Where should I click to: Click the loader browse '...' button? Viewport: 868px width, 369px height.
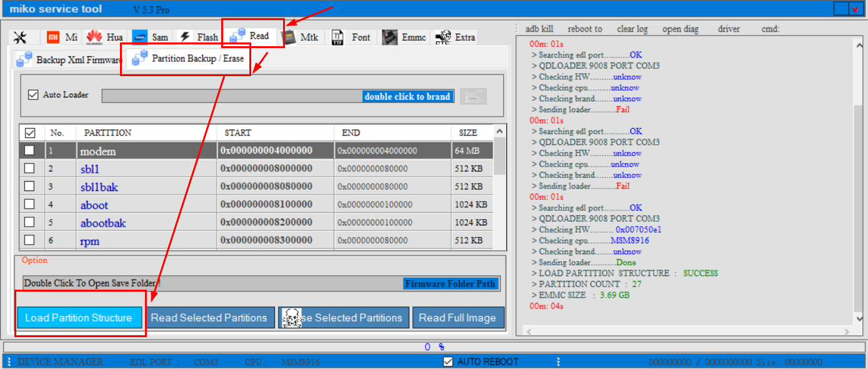474,97
